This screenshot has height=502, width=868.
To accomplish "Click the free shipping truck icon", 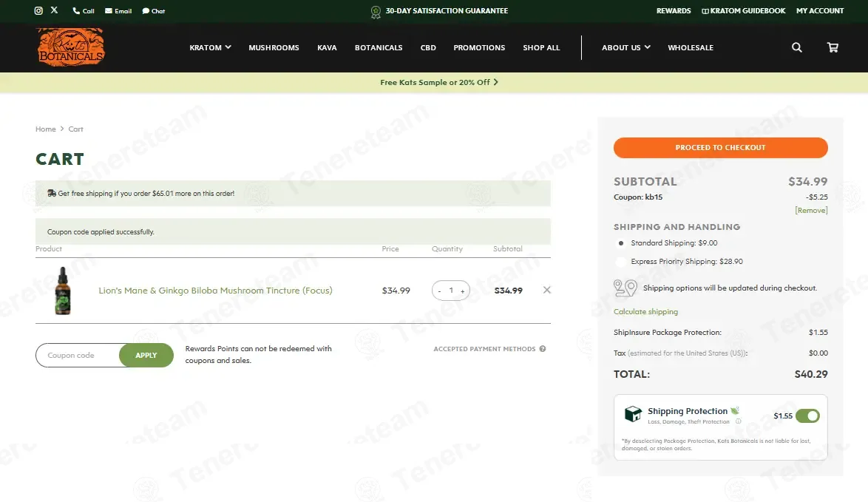I will [x=52, y=193].
